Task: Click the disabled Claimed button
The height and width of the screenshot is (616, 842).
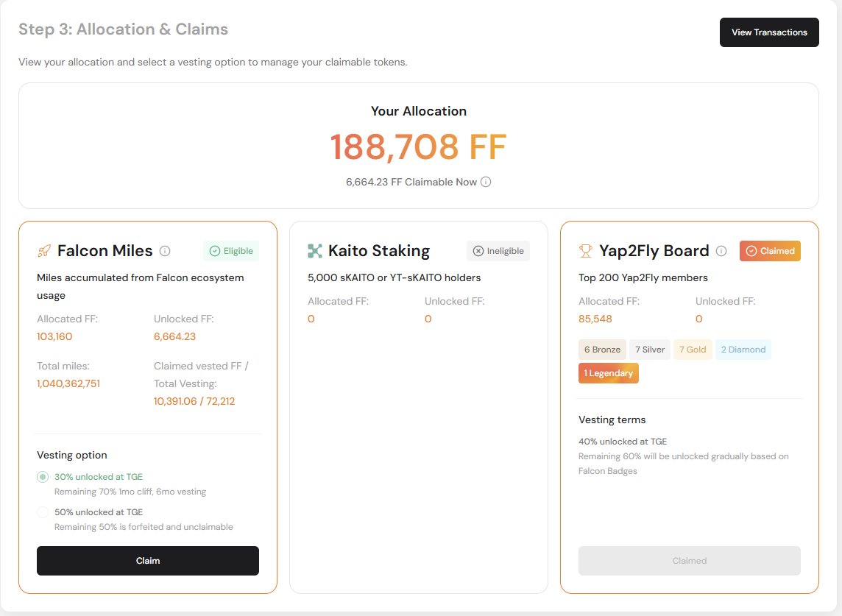Action: pyautogui.click(x=690, y=561)
